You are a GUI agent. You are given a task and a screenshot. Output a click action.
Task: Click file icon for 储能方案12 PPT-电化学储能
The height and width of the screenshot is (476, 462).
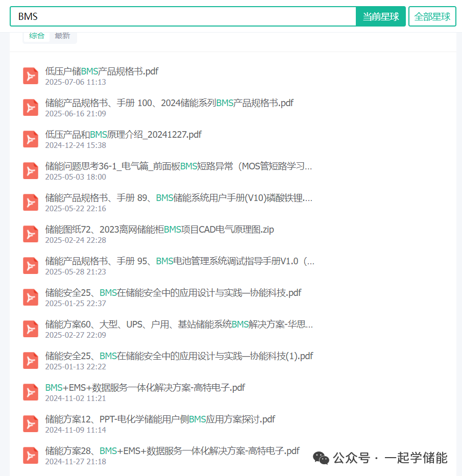(31, 424)
